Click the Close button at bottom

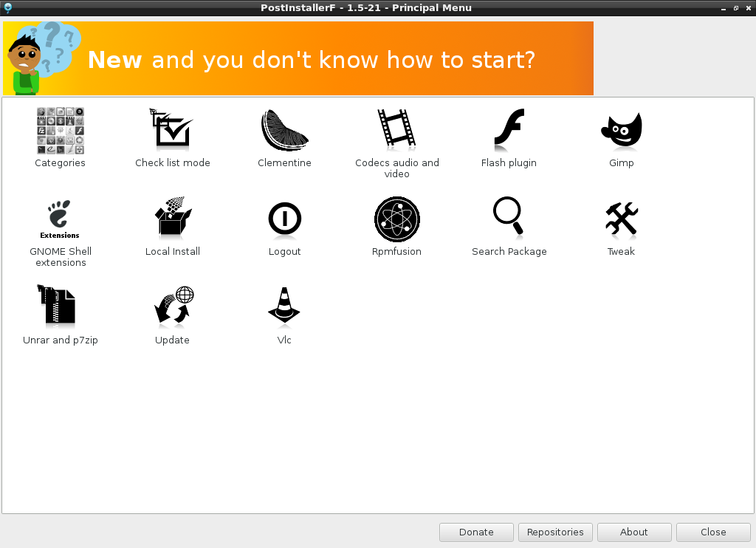point(714,532)
